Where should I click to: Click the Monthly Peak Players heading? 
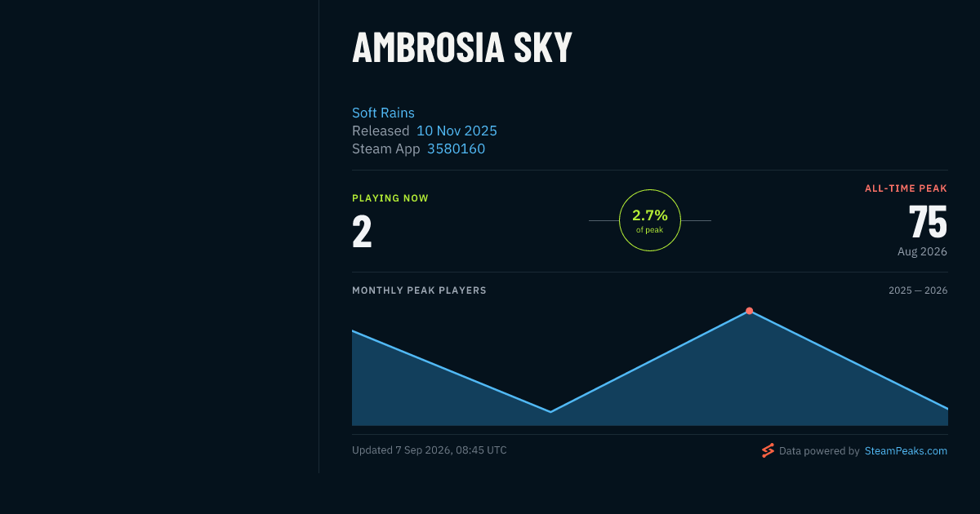click(419, 290)
